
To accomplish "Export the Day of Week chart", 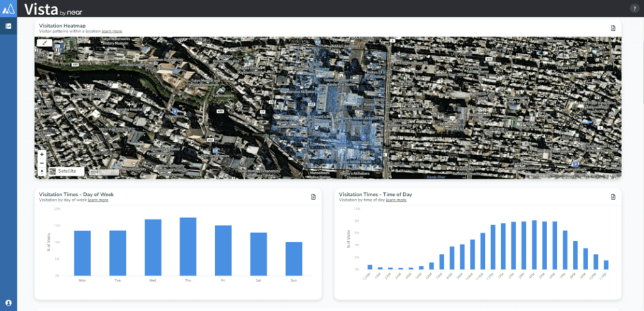I will coord(313,197).
